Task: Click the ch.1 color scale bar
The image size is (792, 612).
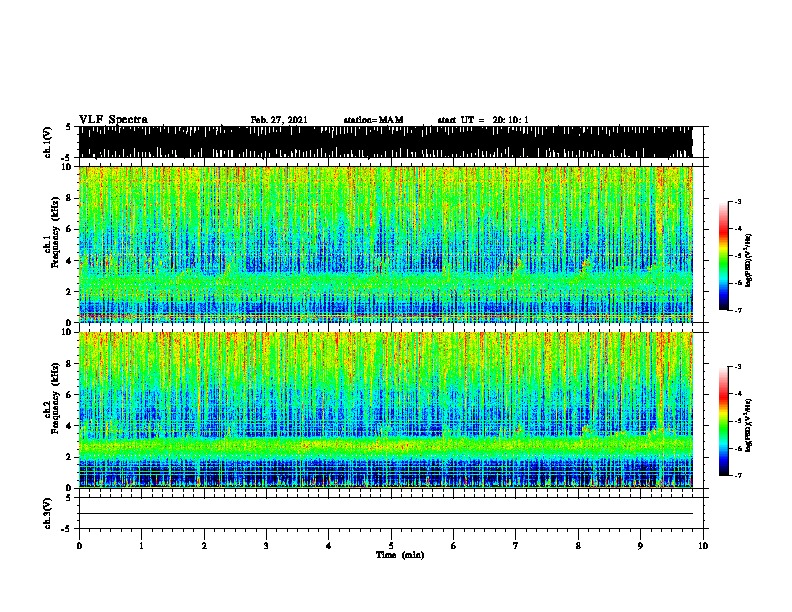Action: coord(724,256)
